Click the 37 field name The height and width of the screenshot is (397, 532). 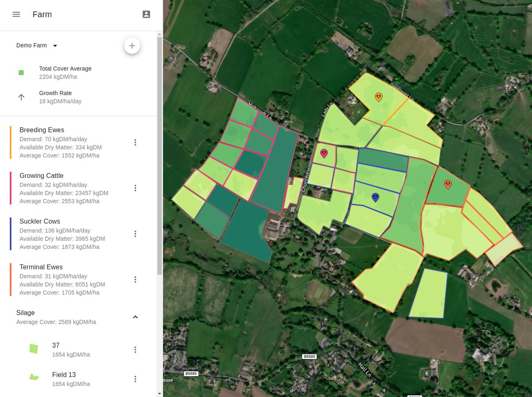56,345
